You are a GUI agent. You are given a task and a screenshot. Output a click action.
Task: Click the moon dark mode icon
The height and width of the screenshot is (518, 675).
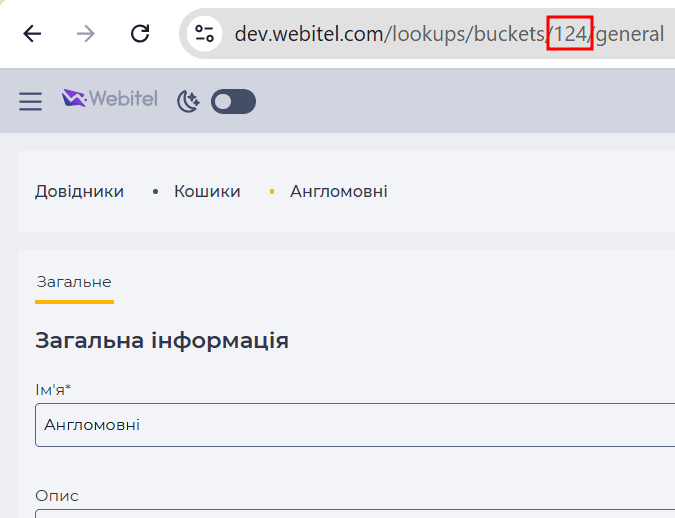click(x=188, y=102)
